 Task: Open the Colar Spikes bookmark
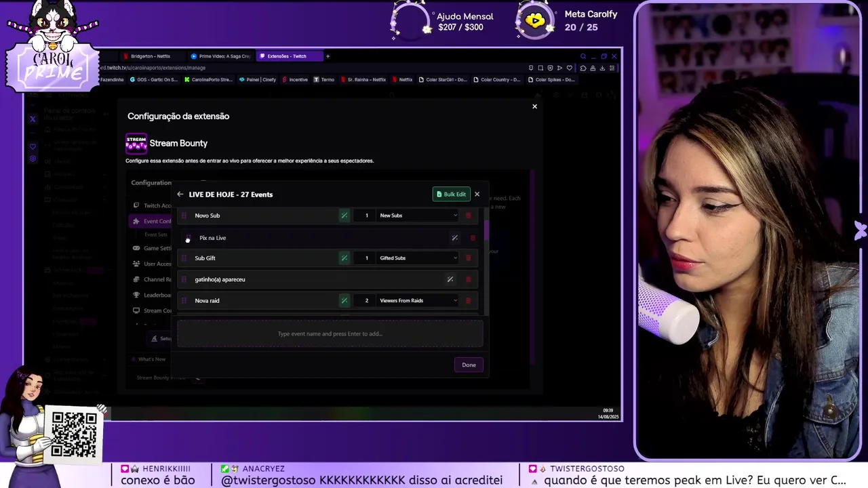(x=551, y=80)
